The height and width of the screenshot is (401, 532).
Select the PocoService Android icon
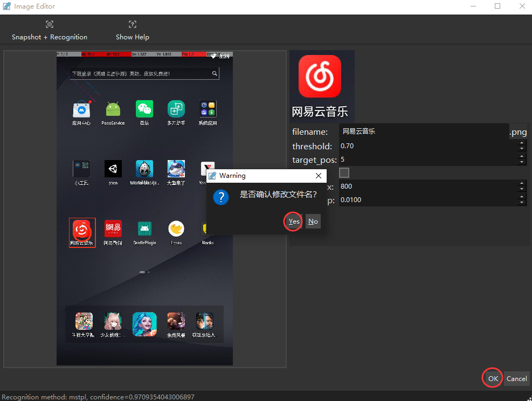pos(113,109)
